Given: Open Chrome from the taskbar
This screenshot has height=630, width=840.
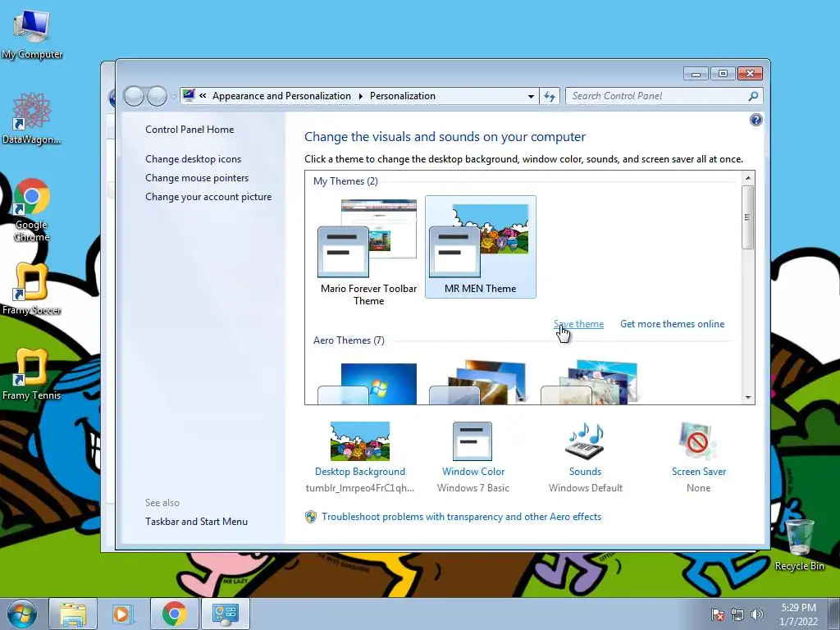Looking at the screenshot, I should pyautogui.click(x=174, y=614).
